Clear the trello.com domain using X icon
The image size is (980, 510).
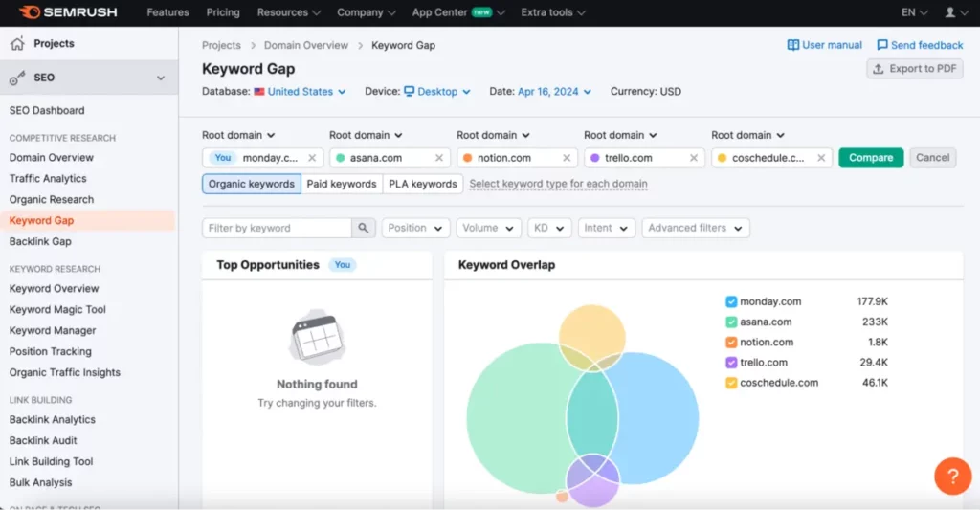pos(694,158)
